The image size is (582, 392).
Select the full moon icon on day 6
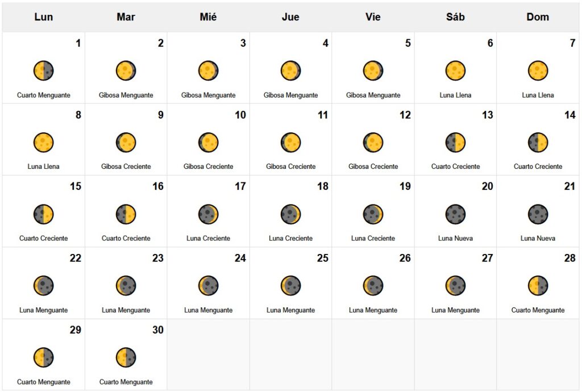point(455,71)
